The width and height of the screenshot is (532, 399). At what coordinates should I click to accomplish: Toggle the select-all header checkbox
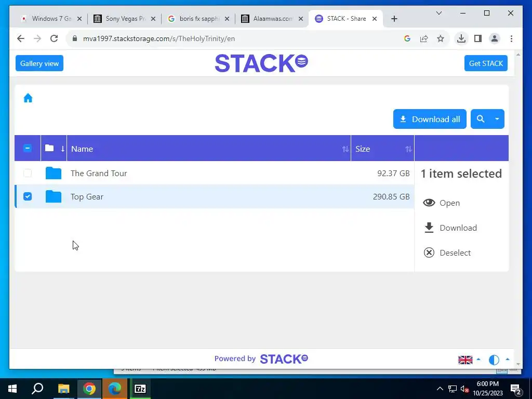click(28, 148)
